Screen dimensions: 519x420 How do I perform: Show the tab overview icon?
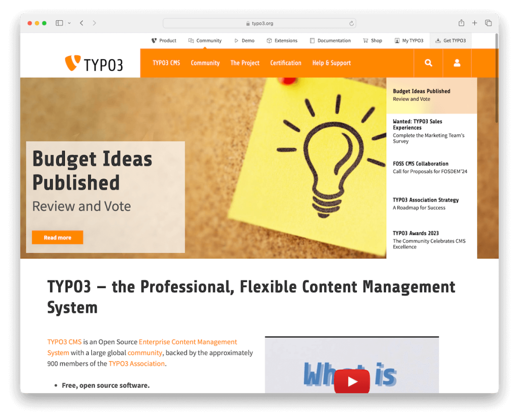tap(488, 23)
